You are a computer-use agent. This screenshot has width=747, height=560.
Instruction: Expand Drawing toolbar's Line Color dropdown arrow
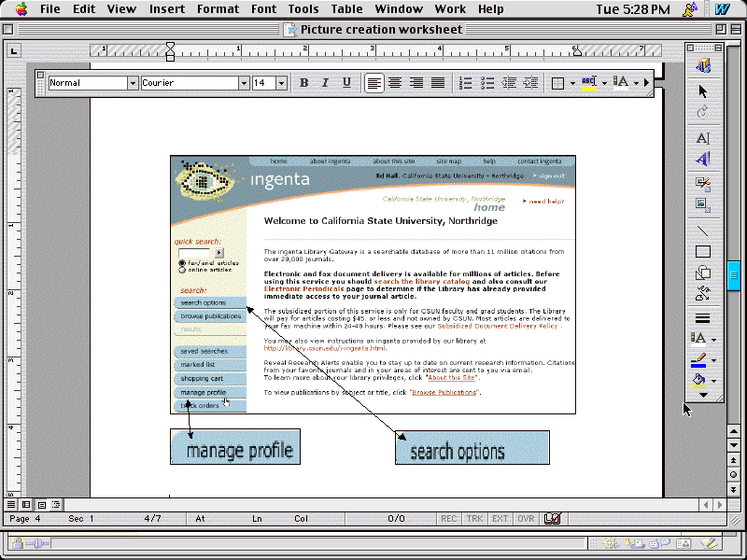point(713,360)
